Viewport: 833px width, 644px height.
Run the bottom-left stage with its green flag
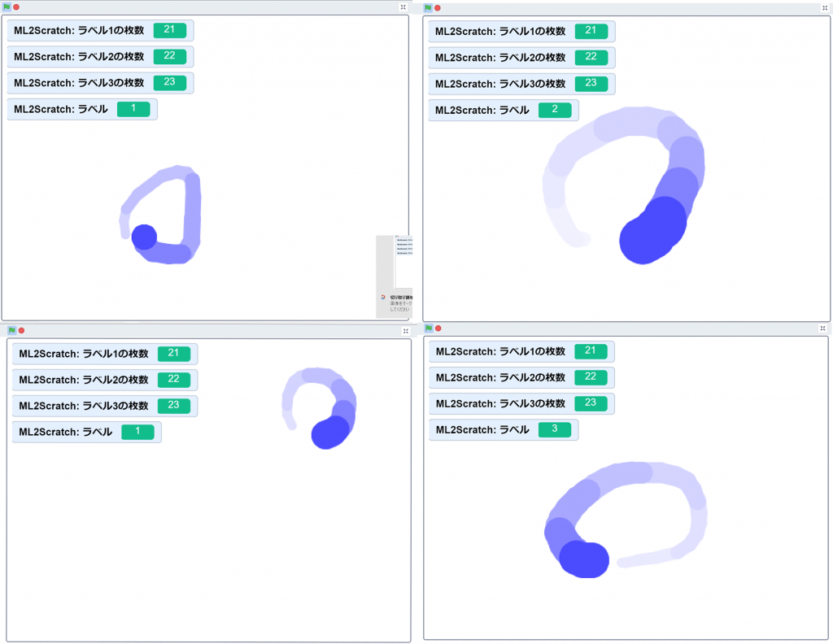click(11, 330)
